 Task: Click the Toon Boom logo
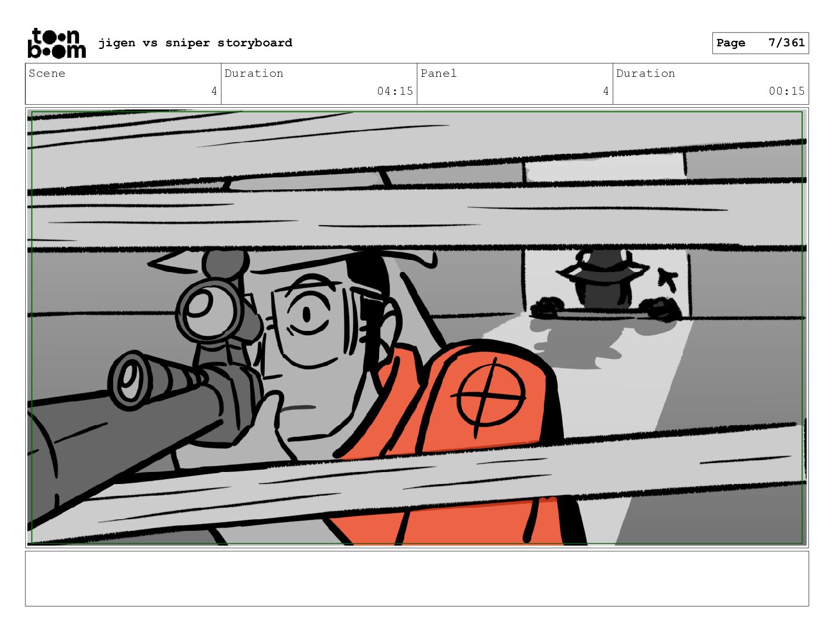[x=56, y=43]
